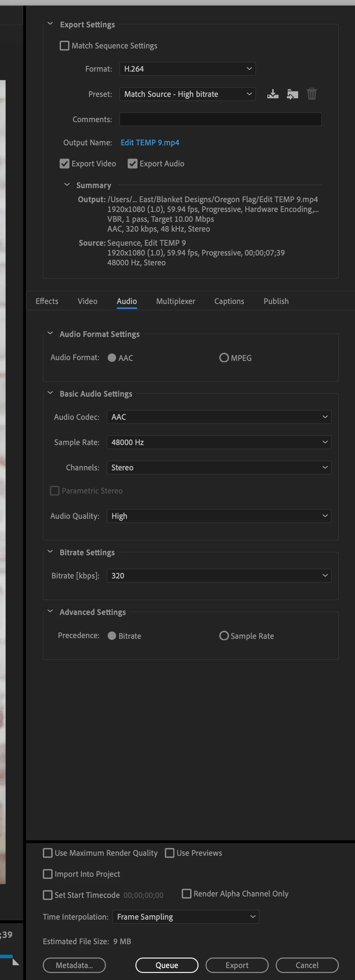Click the Delete Preset trash icon
This screenshot has height=980, width=355.
click(312, 94)
